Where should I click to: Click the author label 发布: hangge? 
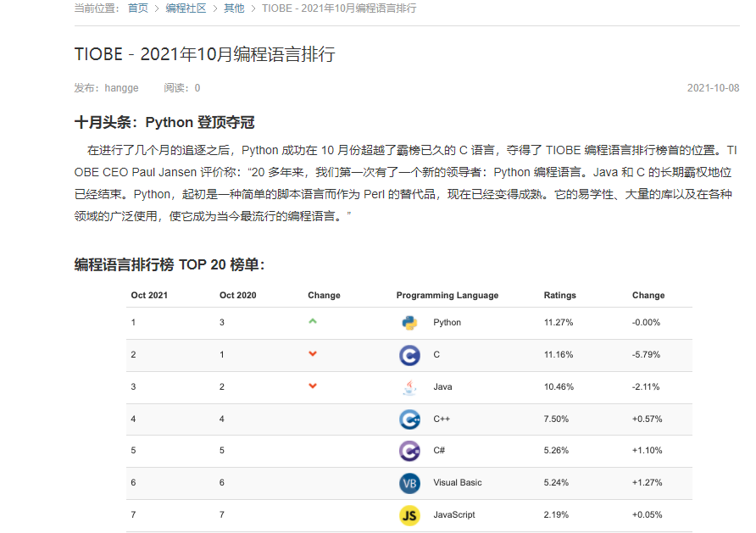tap(106, 88)
